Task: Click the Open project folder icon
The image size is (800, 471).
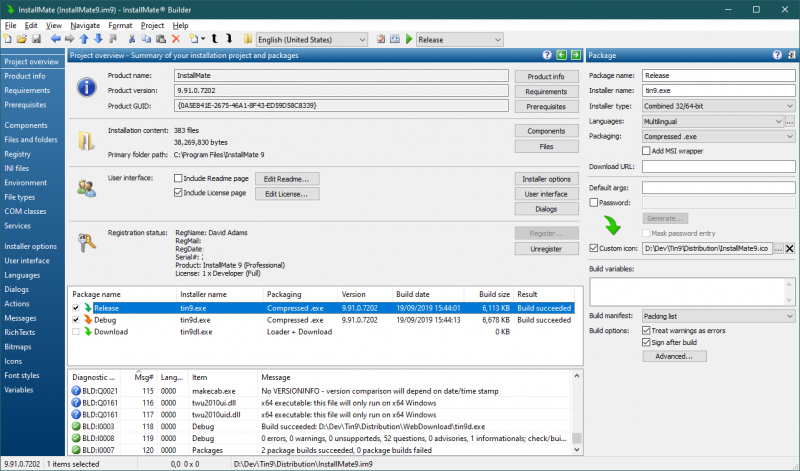Action: pyautogui.click(x=23, y=39)
